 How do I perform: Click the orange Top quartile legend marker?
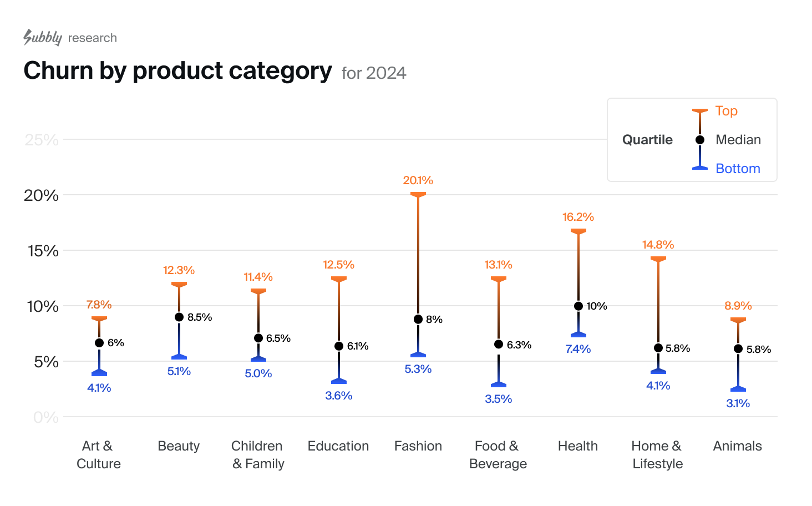click(x=700, y=112)
